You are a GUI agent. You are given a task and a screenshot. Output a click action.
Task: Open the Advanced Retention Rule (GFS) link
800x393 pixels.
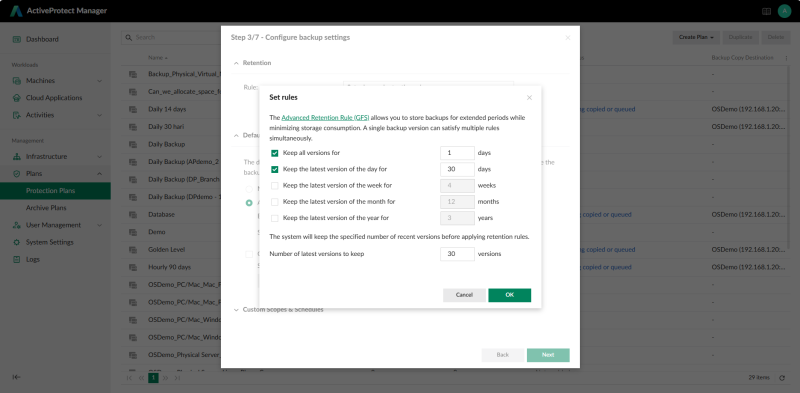tap(325, 117)
